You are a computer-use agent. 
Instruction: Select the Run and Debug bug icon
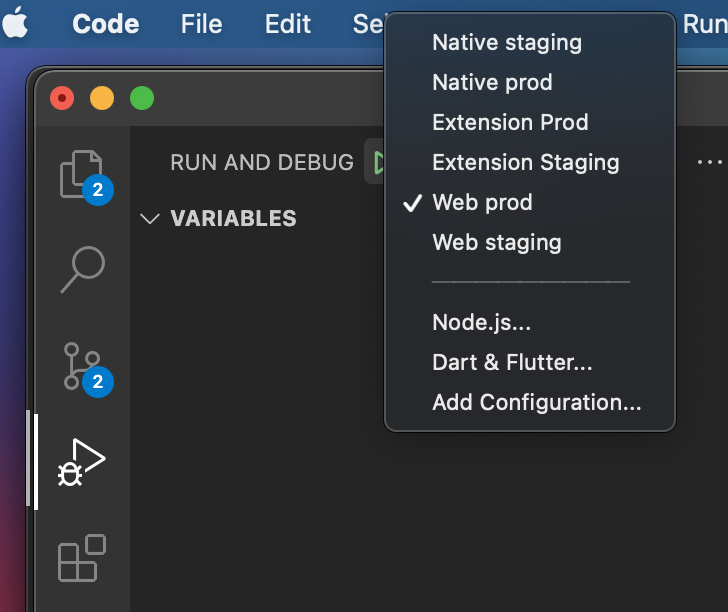(x=82, y=462)
